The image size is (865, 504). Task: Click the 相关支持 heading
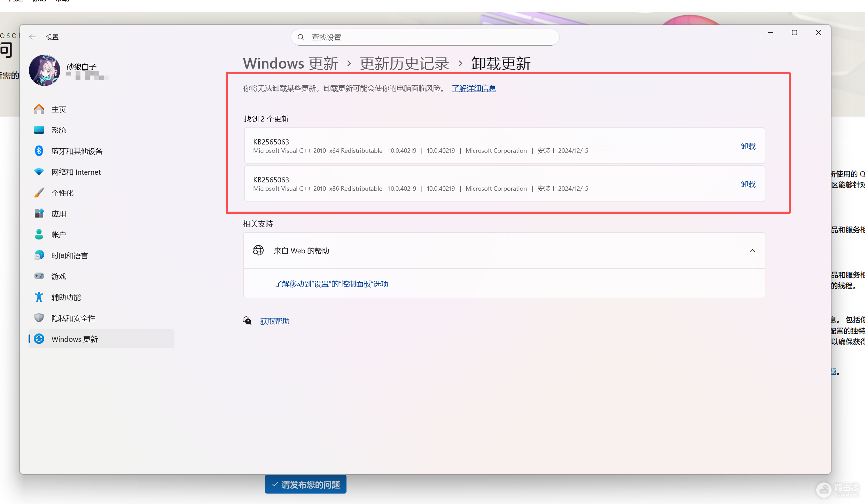[x=258, y=224]
